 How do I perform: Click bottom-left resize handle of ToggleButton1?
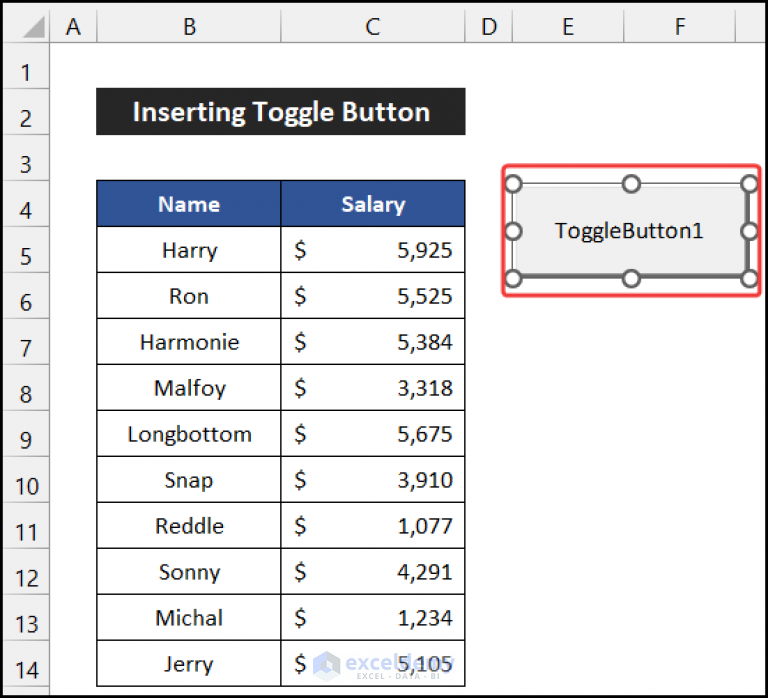point(513,279)
